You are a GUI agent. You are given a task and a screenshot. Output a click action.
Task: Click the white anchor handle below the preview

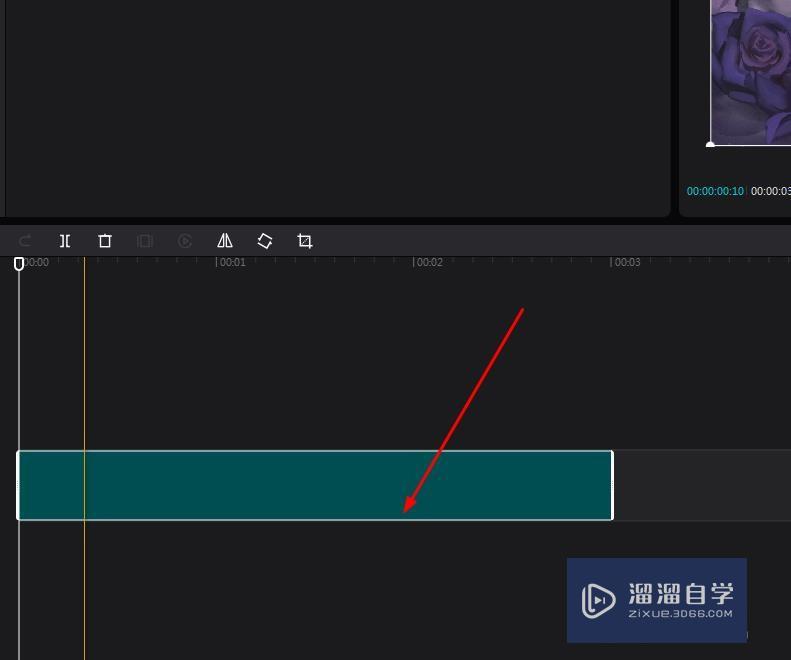tap(710, 145)
